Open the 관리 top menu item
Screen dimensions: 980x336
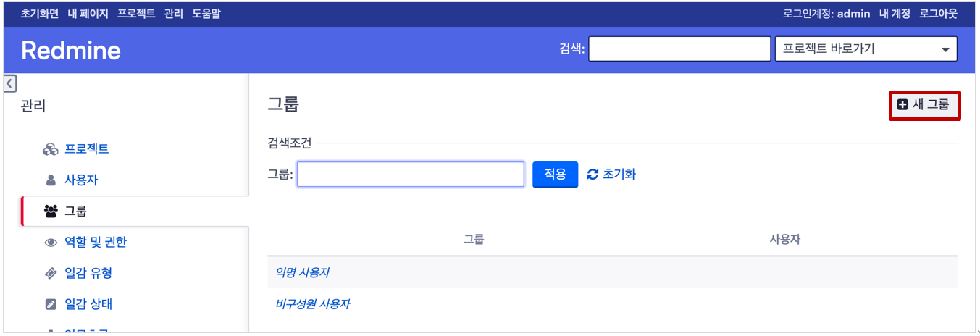coord(174,14)
